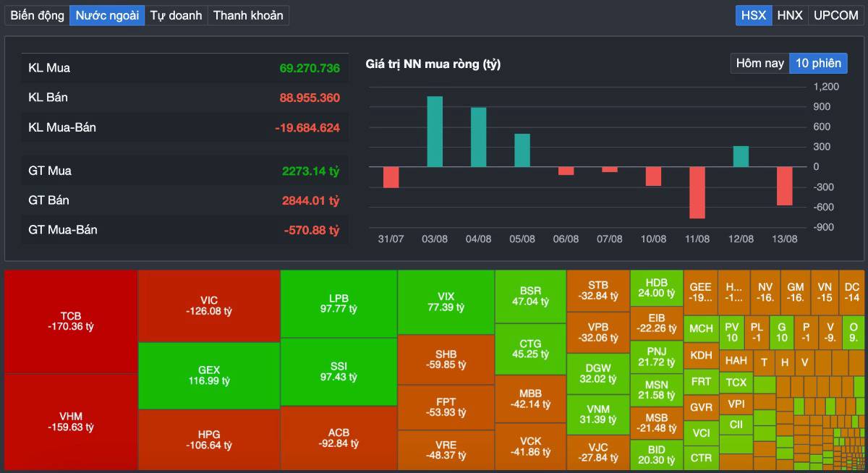Open the FRT tile in the heatmap
The height and width of the screenshot is (473, 868).
pyautogui.click(x=701, y=381)
